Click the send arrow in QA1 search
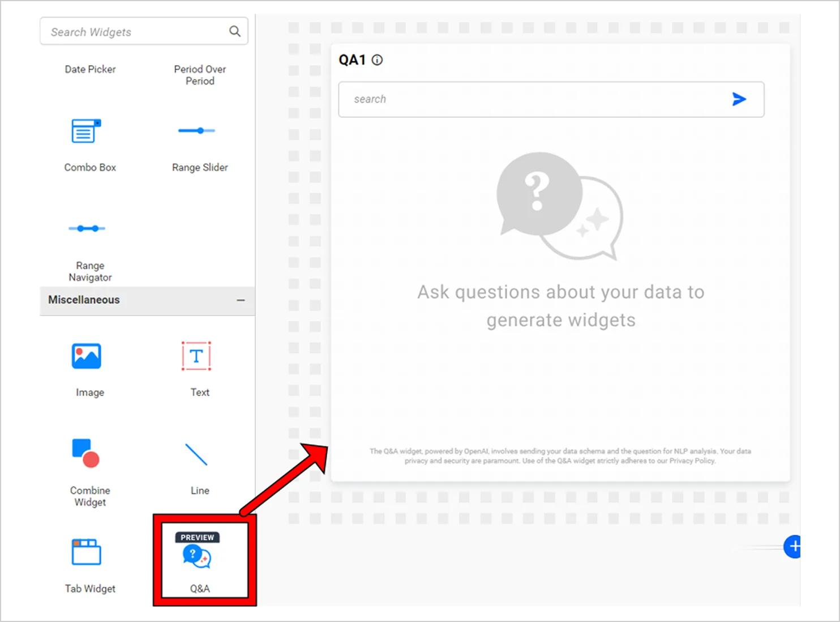The image size is (840, 622). click(739, 100)
